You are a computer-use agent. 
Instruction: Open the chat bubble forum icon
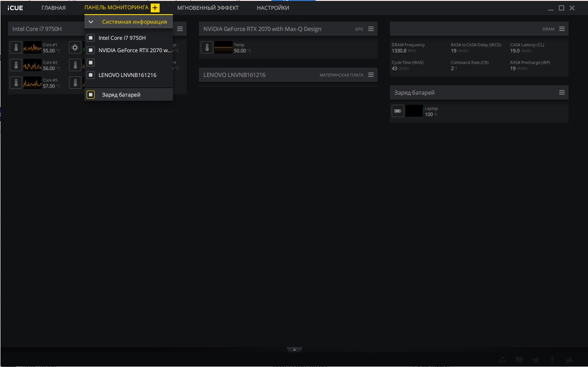pyautogui.click(x=519, y=360)
